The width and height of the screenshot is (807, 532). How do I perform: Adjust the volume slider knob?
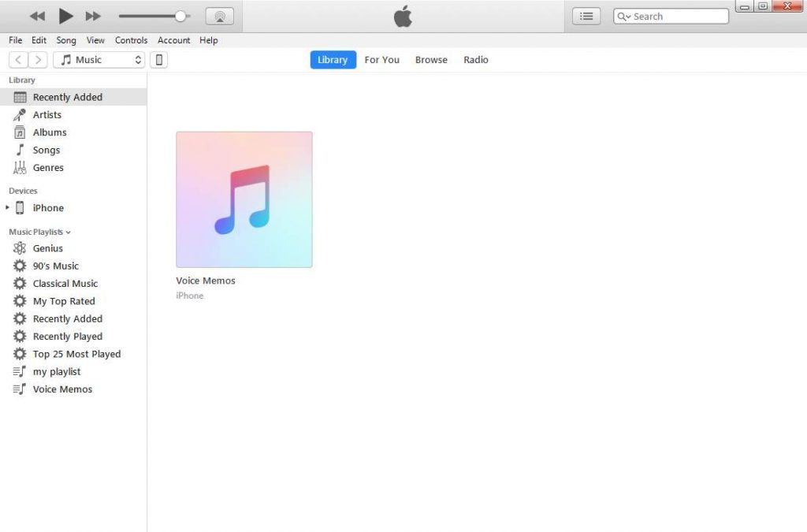(x=180, y=16)
